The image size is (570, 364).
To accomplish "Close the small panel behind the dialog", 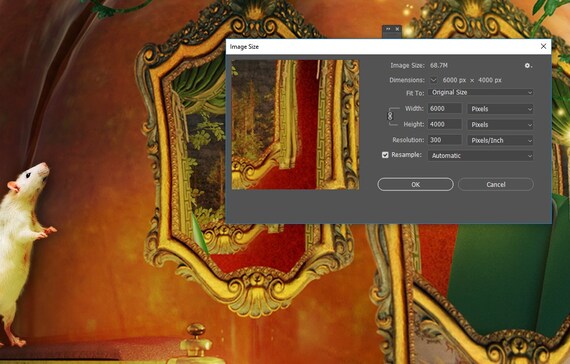I will (x=397, y=29).
